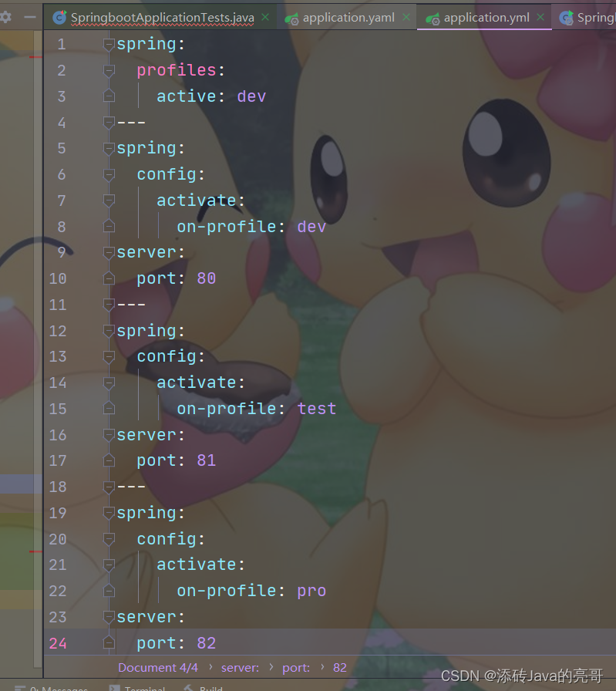
Task: Collapse the activate block on line 21
Action: click(x=109, y=565)
